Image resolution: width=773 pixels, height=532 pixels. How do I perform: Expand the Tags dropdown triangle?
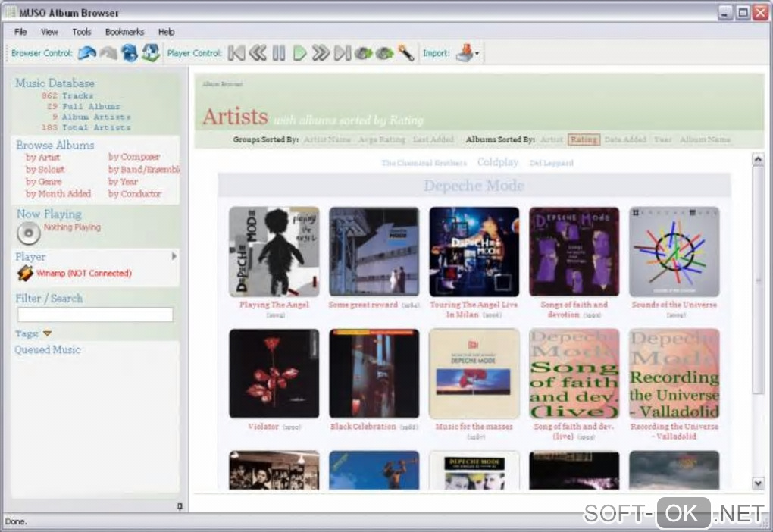[x=47, y=333]
